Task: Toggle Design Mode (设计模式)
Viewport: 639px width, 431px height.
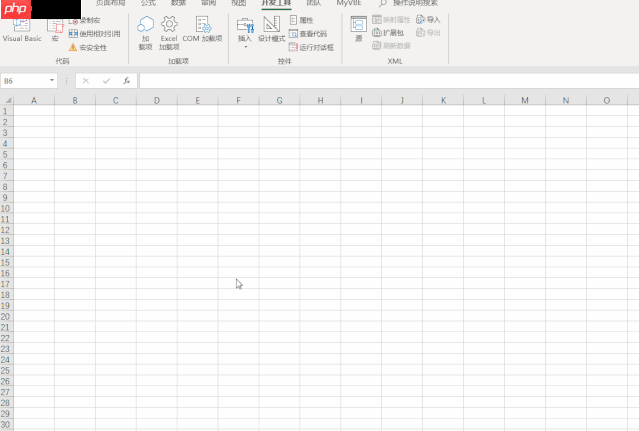Action: pyautogui.click(x=271, y=29)
